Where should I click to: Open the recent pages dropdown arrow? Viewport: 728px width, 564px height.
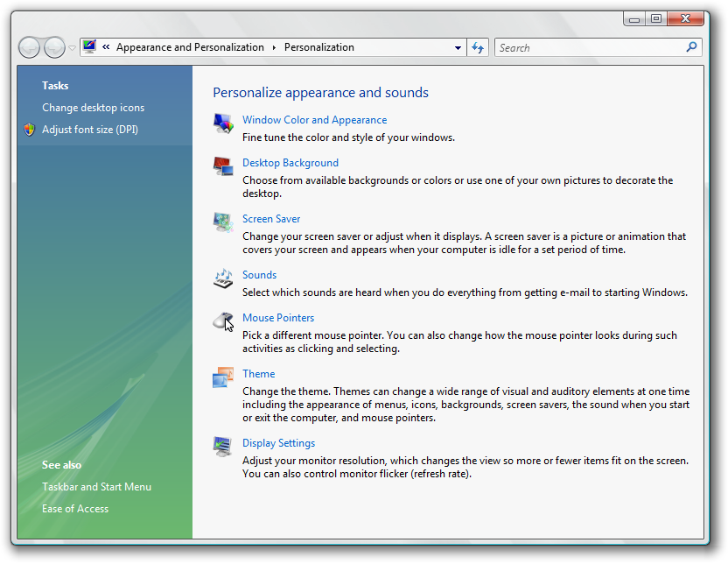pyautogui.click(x=73, y=48)
